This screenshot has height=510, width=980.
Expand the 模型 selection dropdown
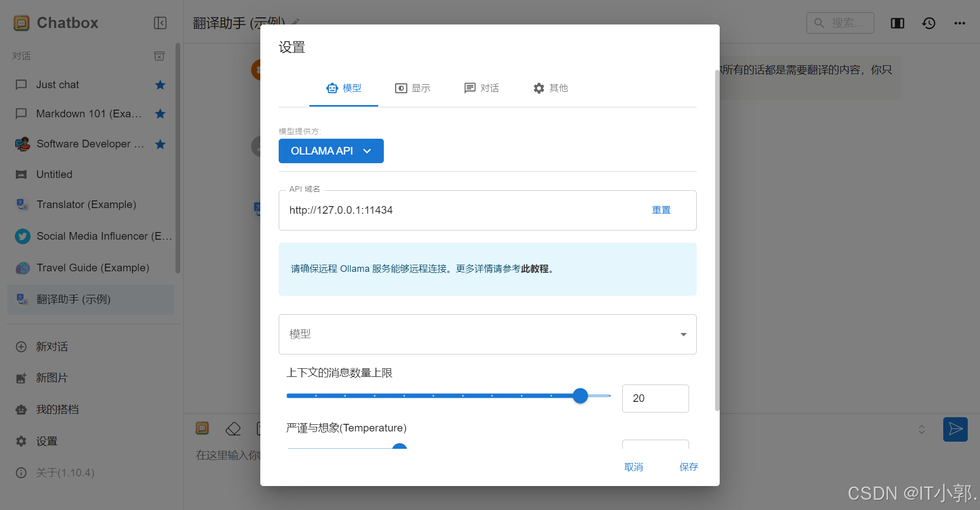point(487,334)
